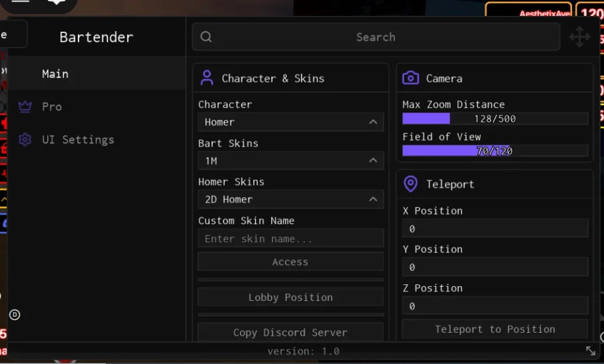This screenshot has width=604, height=364.
Task: Click the Character & Skins person icon
Action: tap(207, 78)
